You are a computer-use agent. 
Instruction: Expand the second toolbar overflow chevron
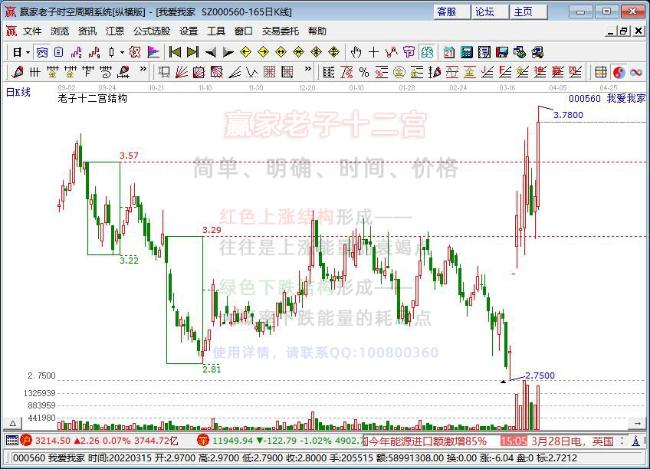[308, 69]
